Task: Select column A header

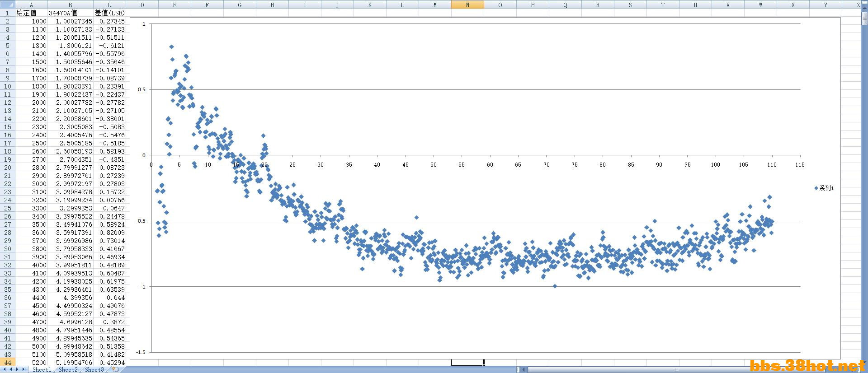Action: (31, 5)
